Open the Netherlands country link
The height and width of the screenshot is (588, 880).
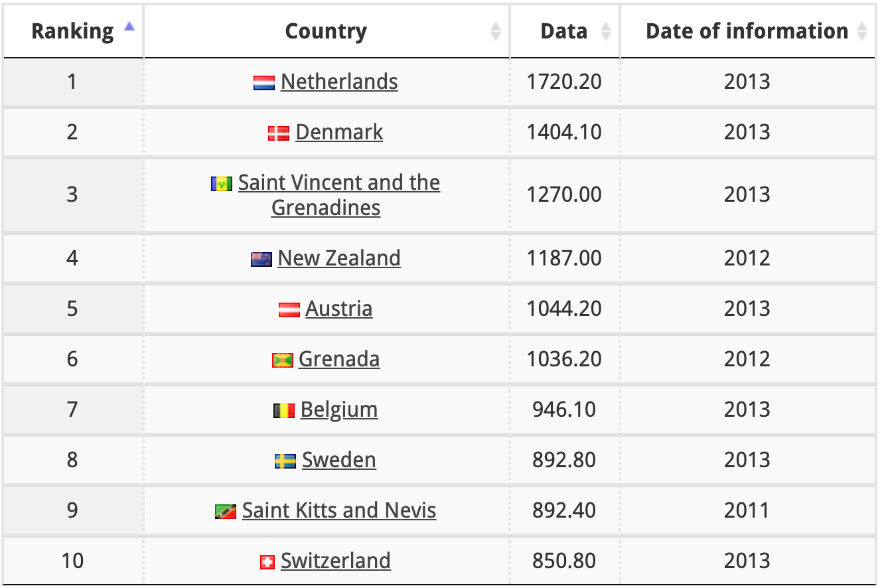[339, 82]
